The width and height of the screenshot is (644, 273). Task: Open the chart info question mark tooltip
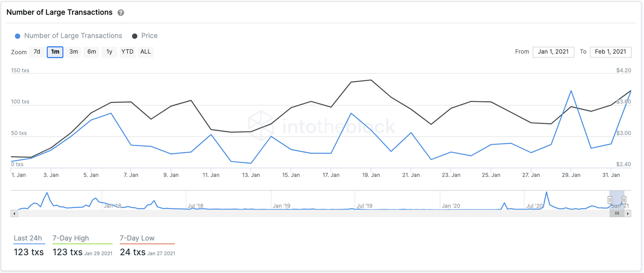coord(120,12)
